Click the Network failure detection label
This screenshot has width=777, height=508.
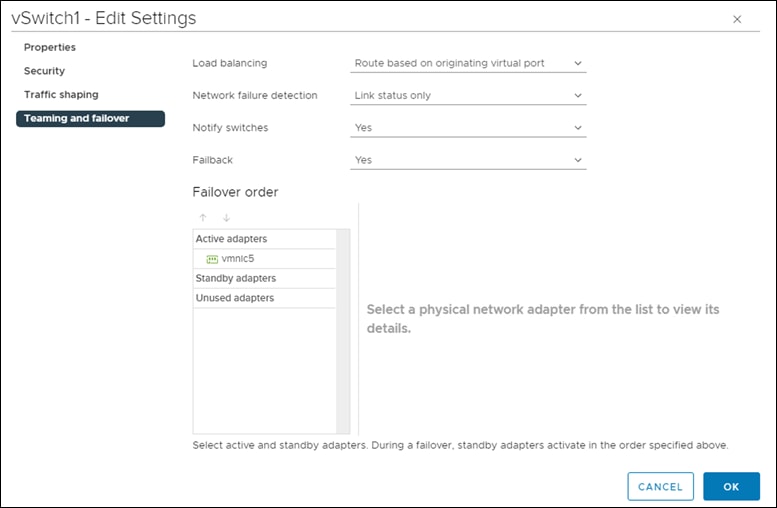point(255,96)
